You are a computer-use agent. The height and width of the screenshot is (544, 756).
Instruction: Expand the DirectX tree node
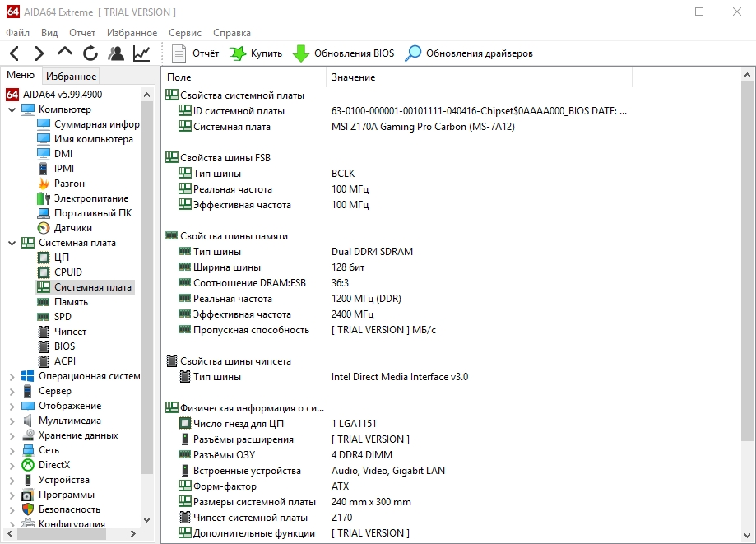coord(12,465)
